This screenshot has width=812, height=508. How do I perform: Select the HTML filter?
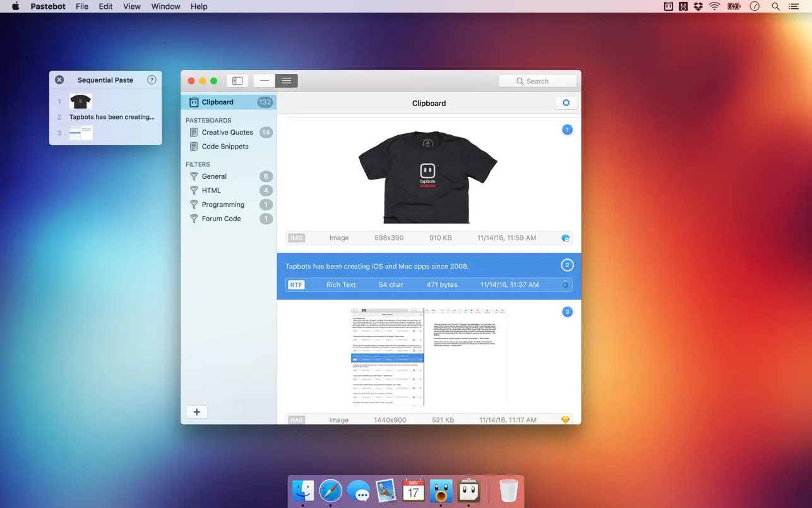[211, 191]
